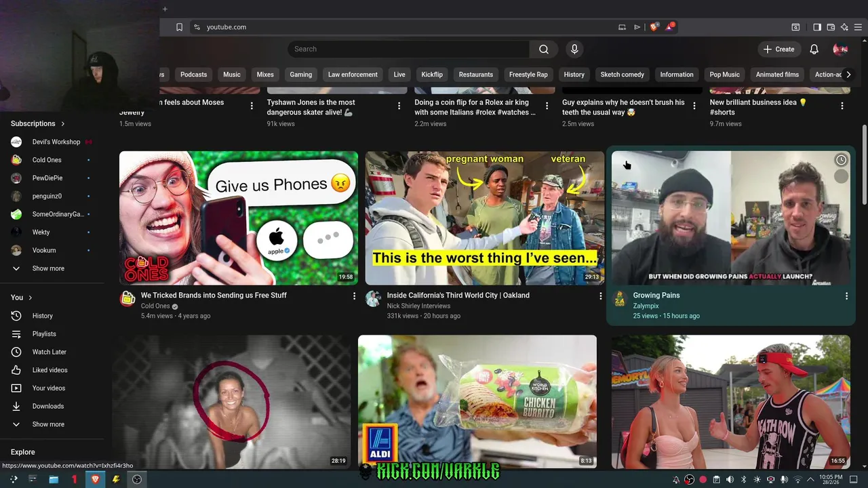The image size is (868, 488).
Task: Open Brave Rewards triangle icon
Action: coord(669,27)
